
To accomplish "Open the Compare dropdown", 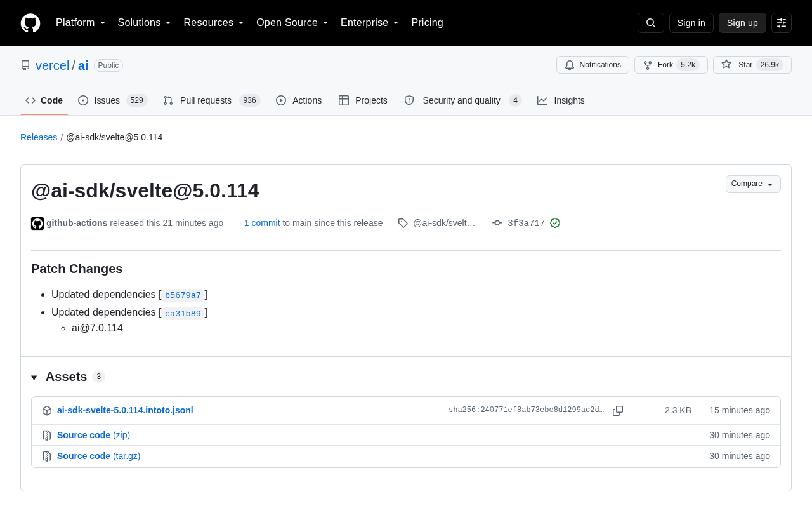I will coord(753,184).
